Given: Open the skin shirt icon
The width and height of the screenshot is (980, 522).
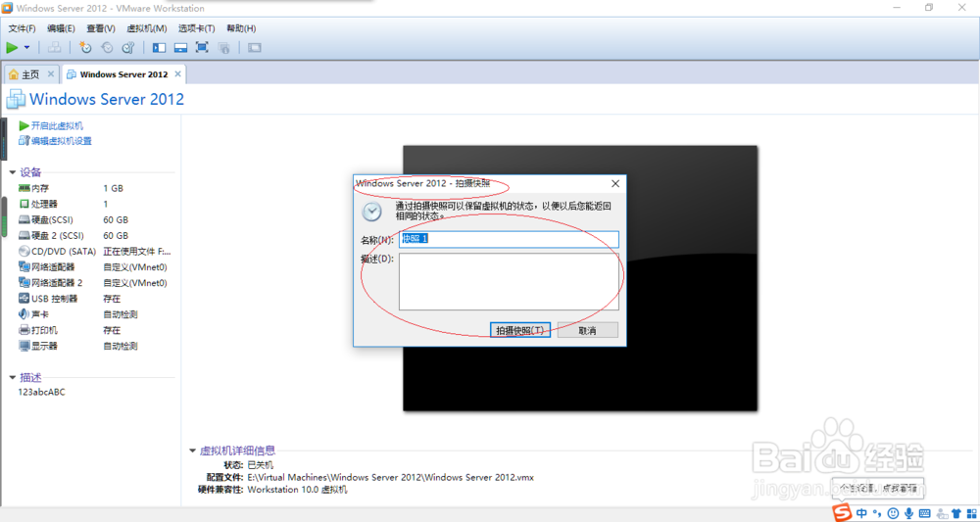Looking at the screenshot, I should pyautogui.click(x=956, y=513).
